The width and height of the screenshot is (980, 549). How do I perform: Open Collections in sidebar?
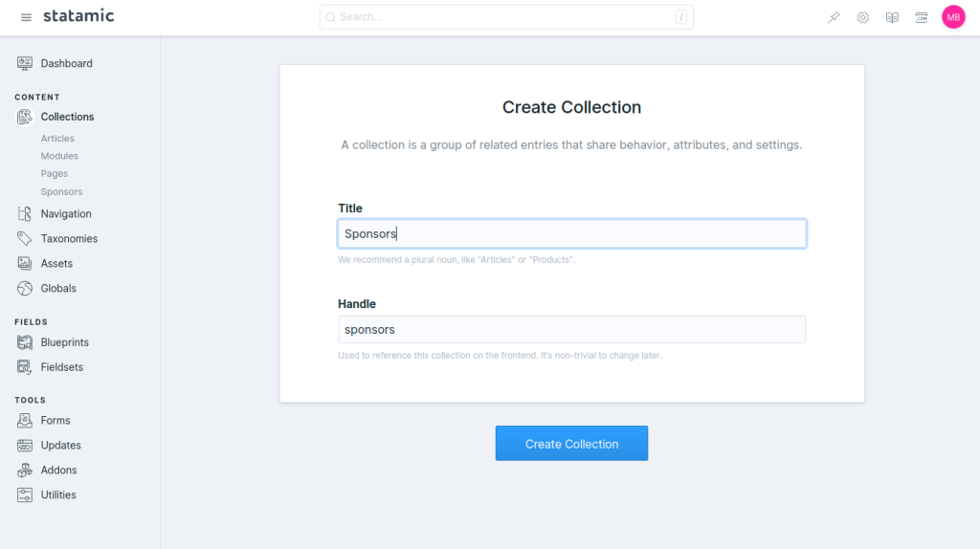pyautogui.click(x=67, y=117)
